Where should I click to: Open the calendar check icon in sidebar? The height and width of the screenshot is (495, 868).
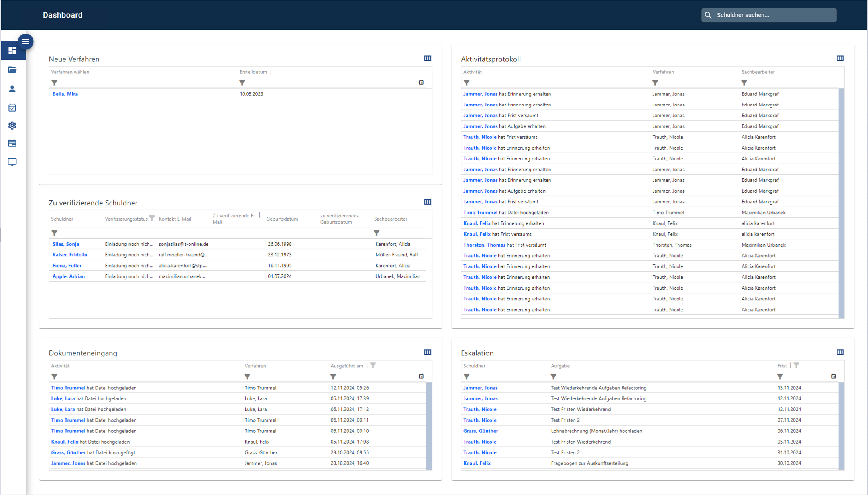point(12,107)
